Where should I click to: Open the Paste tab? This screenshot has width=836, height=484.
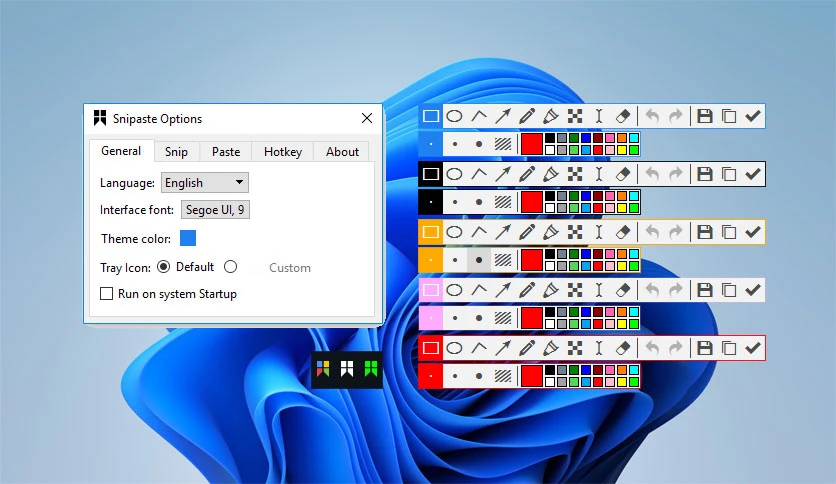coord(226,152)
